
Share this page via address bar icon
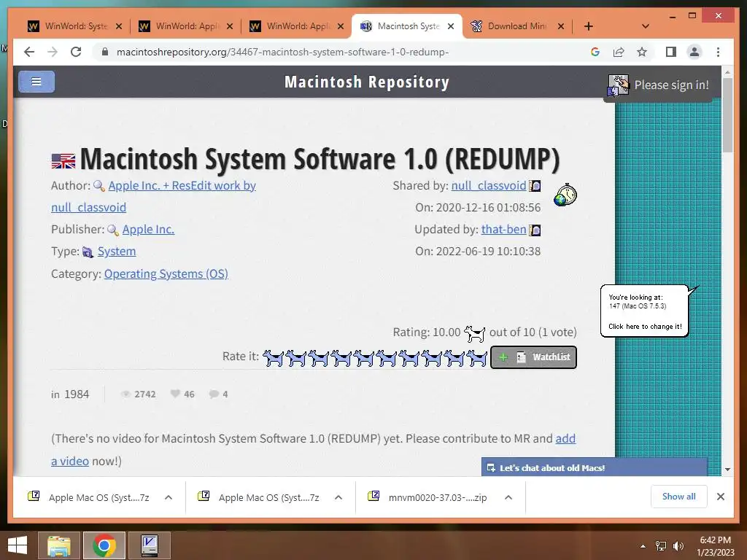(619, 52)
